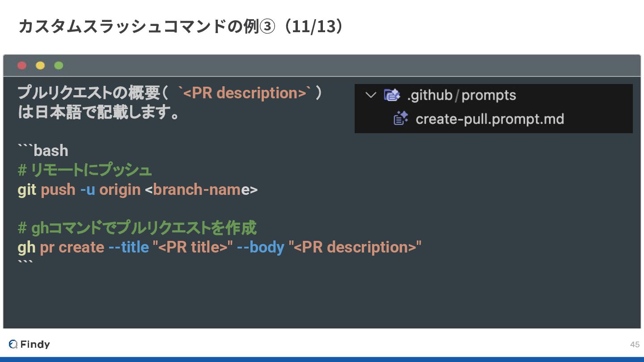644x362 pixels.
Task: Click the Findy brand name text
Action: (x=35, y=344)
